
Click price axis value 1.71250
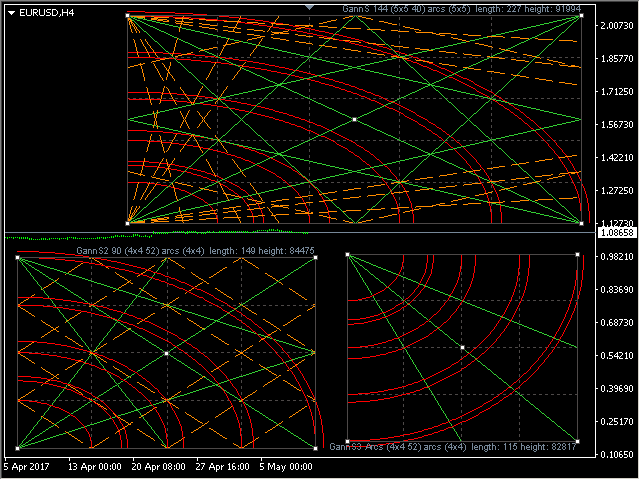pyautogui.click(x=617, y=92)
